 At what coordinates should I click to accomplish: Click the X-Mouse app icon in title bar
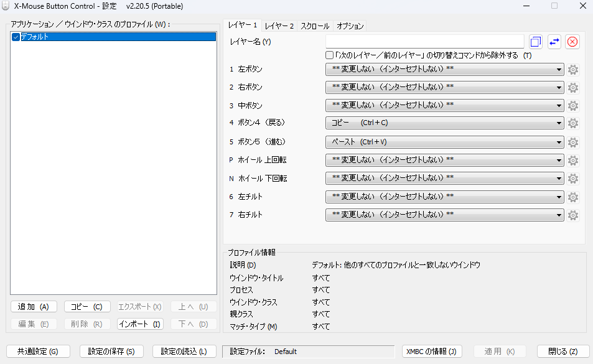point(6,6)
